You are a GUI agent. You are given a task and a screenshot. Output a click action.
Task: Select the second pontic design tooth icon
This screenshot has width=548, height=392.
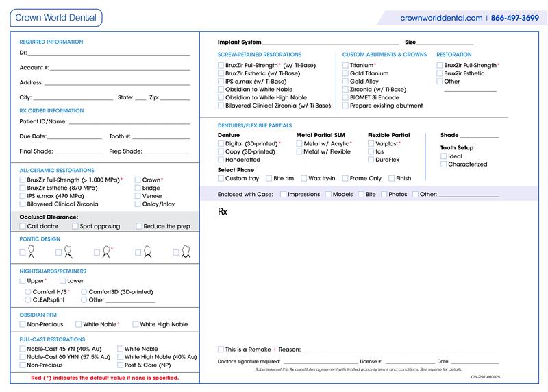tap(67, 252)
